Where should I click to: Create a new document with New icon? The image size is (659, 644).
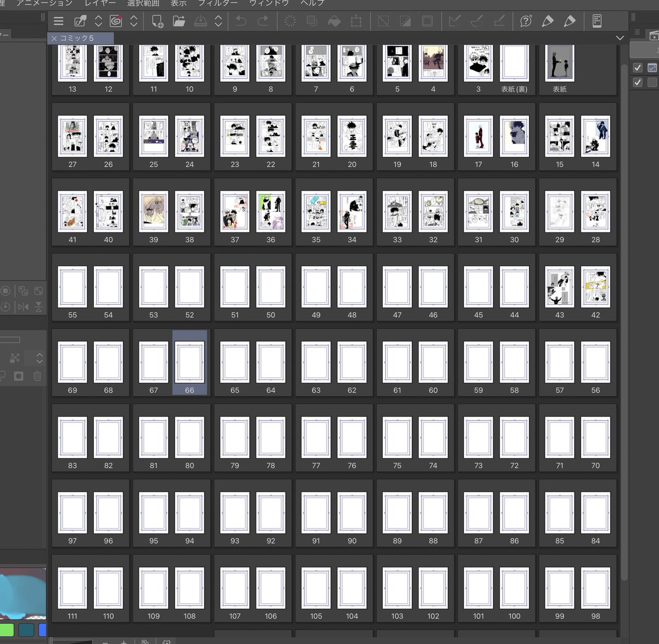point(157,21)
